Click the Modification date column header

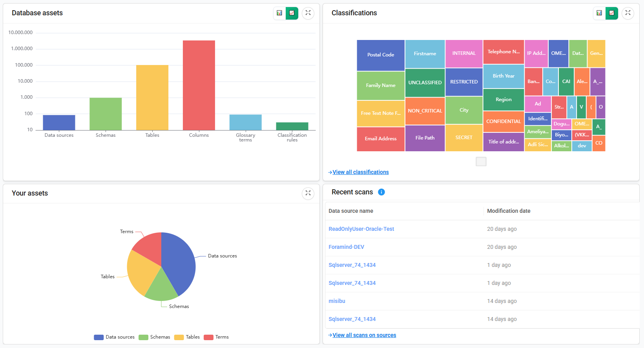(x=509, y=211)
